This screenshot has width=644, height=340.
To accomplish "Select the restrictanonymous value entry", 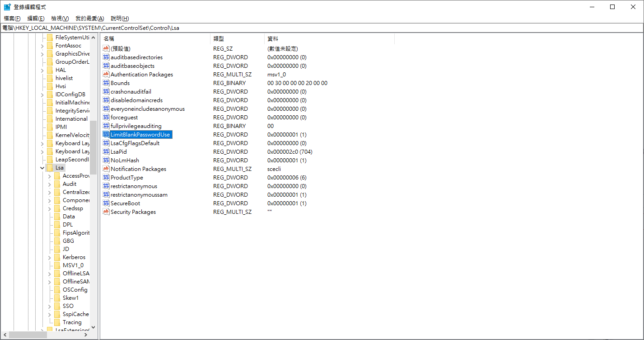I will (134, 186).
